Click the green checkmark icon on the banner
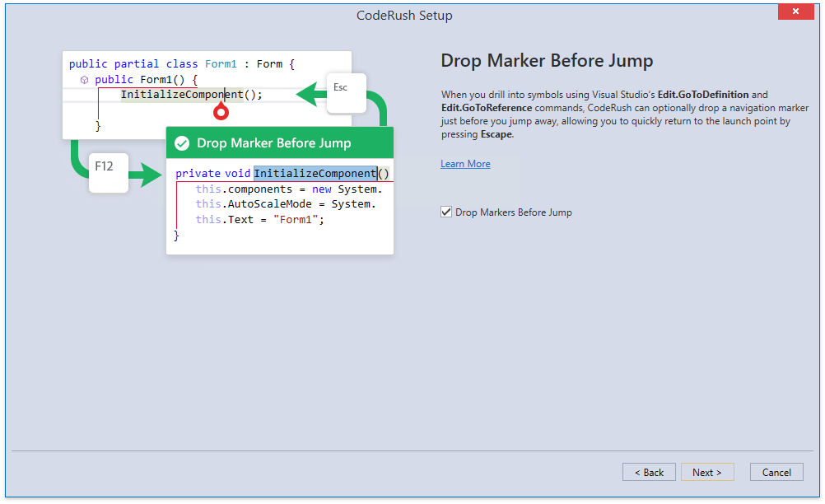 (182, 142)
